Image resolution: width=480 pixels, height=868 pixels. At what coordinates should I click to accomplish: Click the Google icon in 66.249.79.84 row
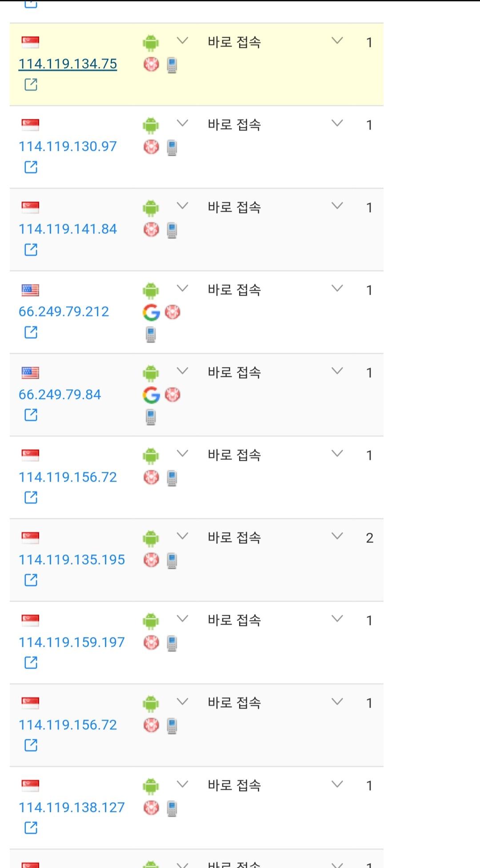point(151,395)
